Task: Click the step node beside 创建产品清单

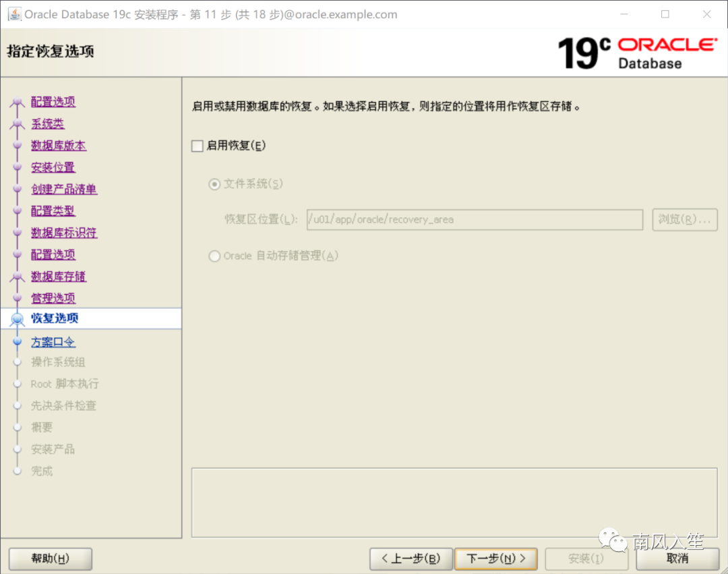Action: pos(17,189)
